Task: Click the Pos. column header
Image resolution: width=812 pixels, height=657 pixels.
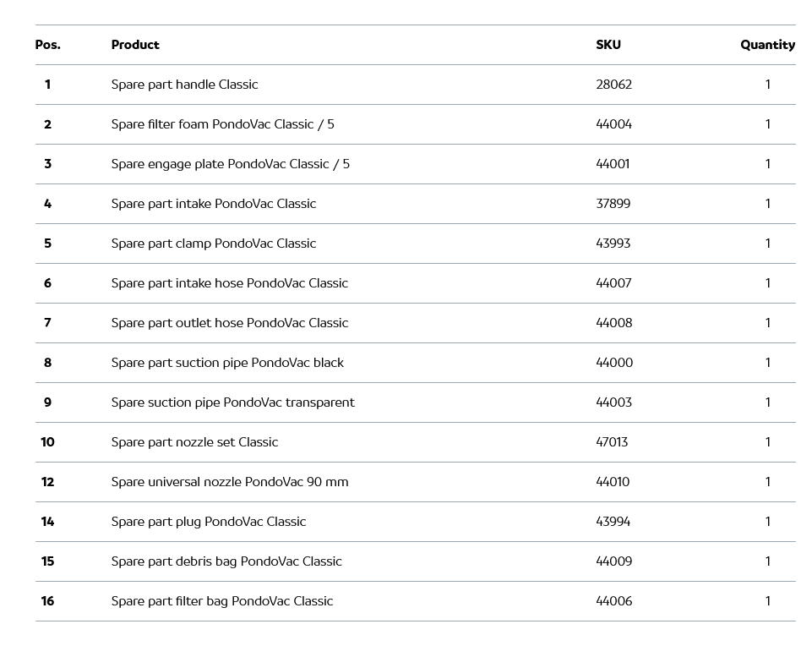Action: 47,45
